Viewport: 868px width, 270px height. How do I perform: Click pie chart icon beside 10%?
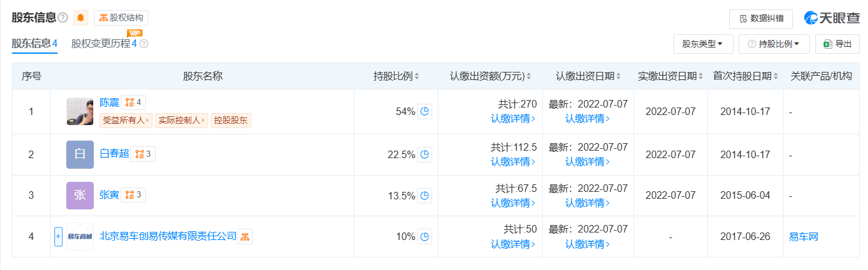425,237
